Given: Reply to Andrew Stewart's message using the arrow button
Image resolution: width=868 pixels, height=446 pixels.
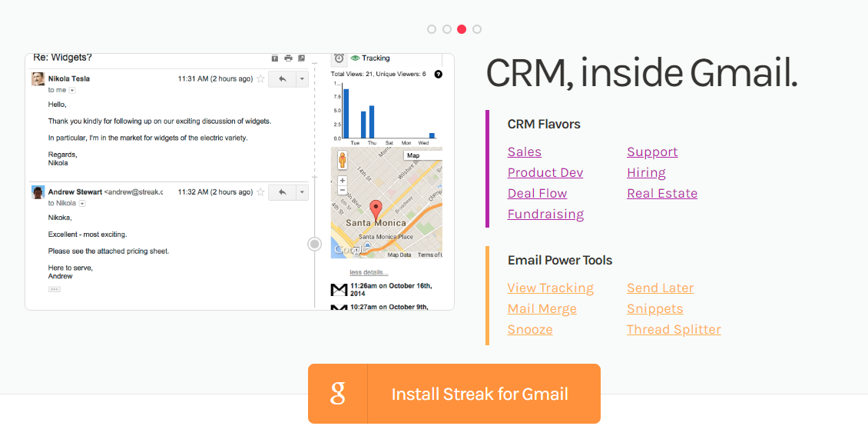Looking at the screenshot, I should click(283, 192).
